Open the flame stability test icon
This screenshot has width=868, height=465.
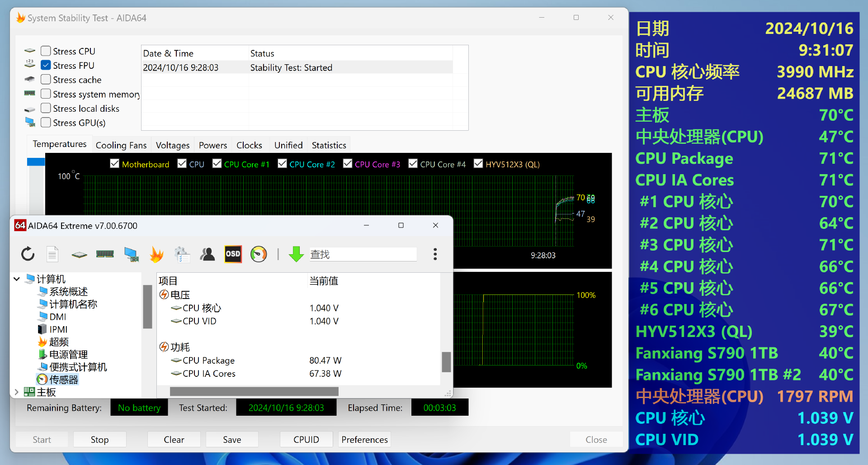tap(156, 255)
